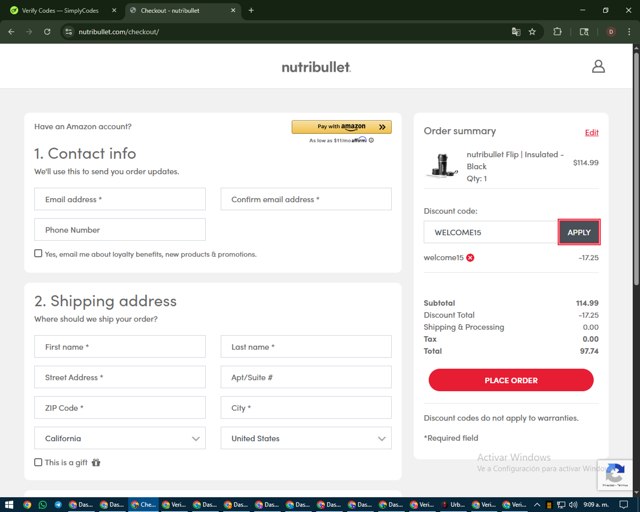Open the Che... Chrome taskbar window
Viewport: 640px width, 512px height.
coord(143,505)
